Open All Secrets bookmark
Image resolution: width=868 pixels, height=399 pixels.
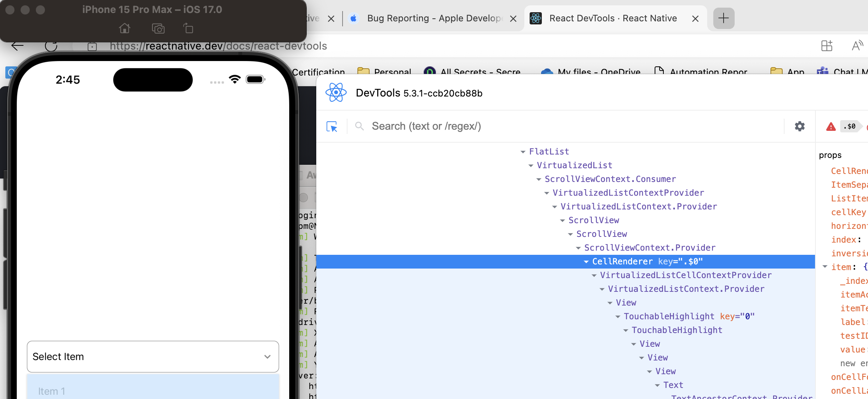tap(472, 71)
